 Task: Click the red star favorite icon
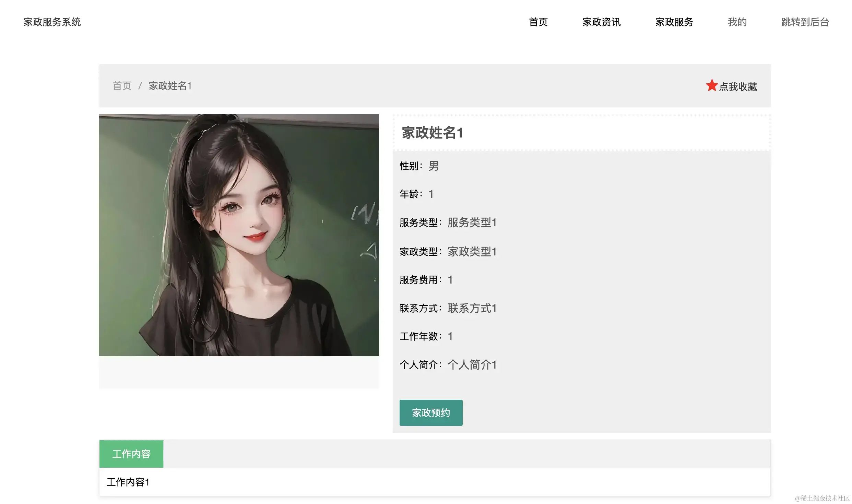(711, 86)
